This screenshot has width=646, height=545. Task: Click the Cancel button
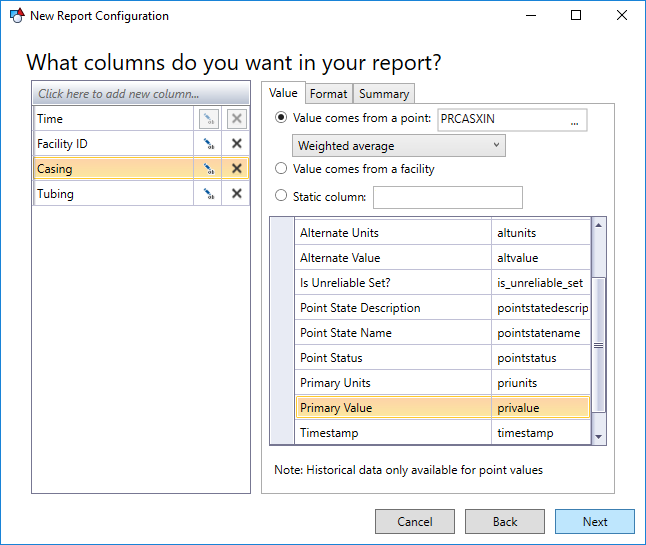click(x=415, y=522)
